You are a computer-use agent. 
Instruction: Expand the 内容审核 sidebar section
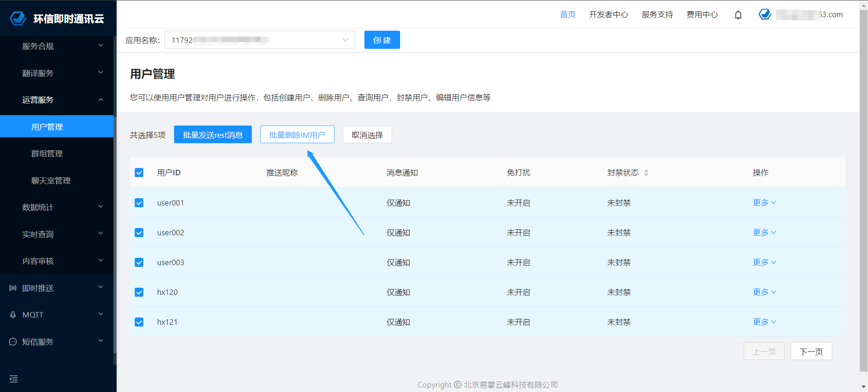click(x=57, y=261)
